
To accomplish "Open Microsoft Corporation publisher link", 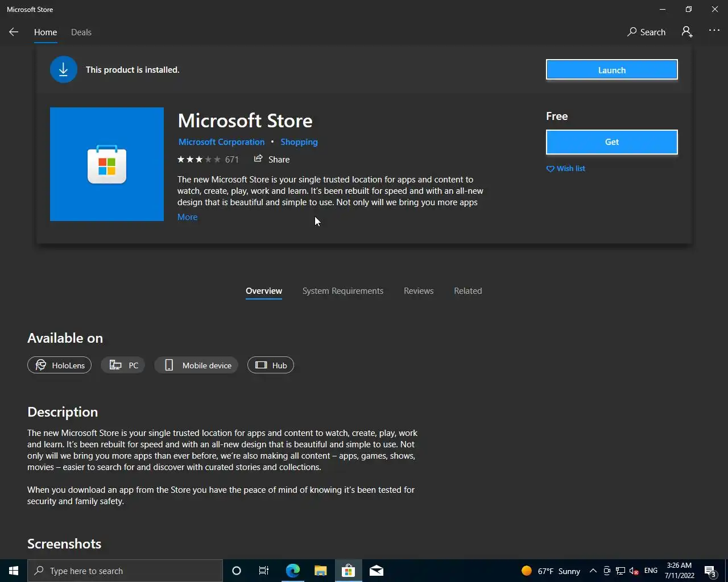I will 222,142.
